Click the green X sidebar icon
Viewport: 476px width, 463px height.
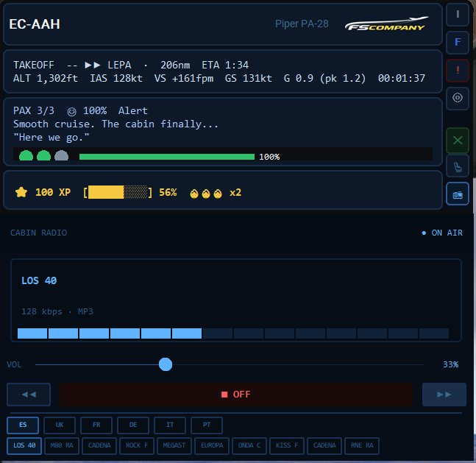(x=458, y=139)
